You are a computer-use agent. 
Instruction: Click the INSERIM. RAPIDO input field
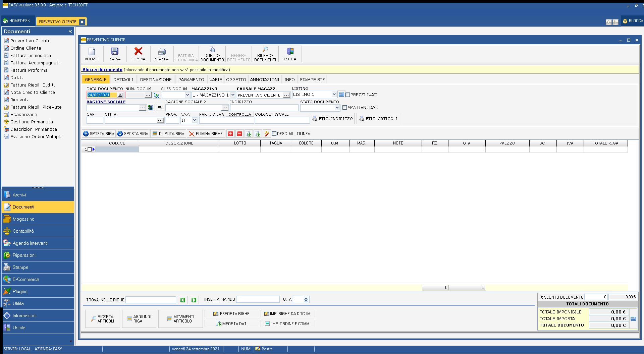(x=258, y=299)
